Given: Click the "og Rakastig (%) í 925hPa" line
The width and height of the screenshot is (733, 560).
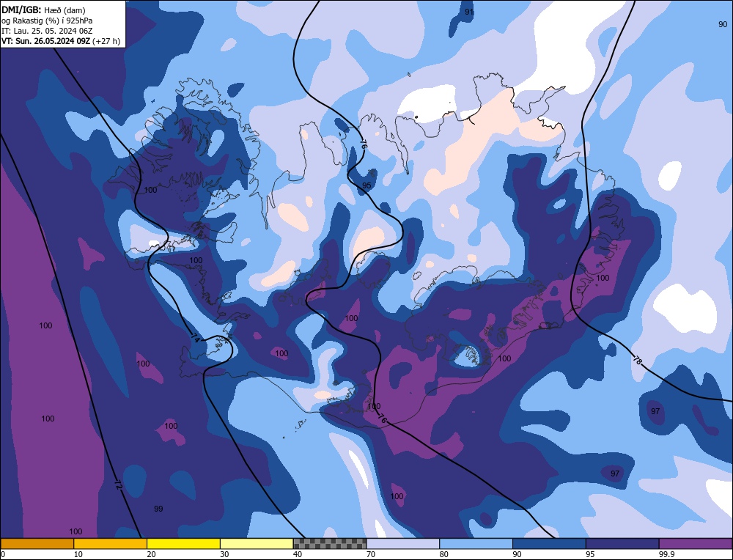Looking at the screenshot, I should pyautogui.click(x=47, y=21).
